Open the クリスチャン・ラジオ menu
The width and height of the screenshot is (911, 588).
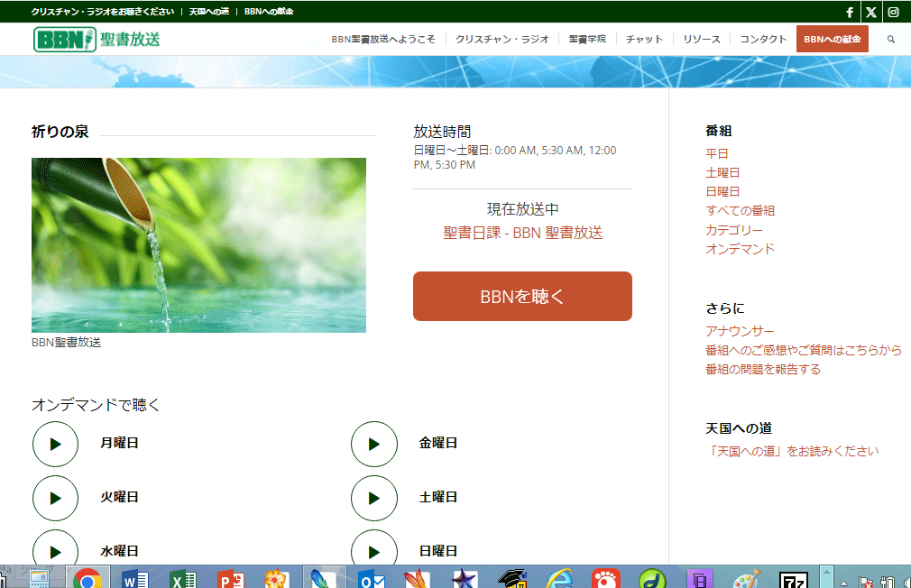(x=502, y=40)
